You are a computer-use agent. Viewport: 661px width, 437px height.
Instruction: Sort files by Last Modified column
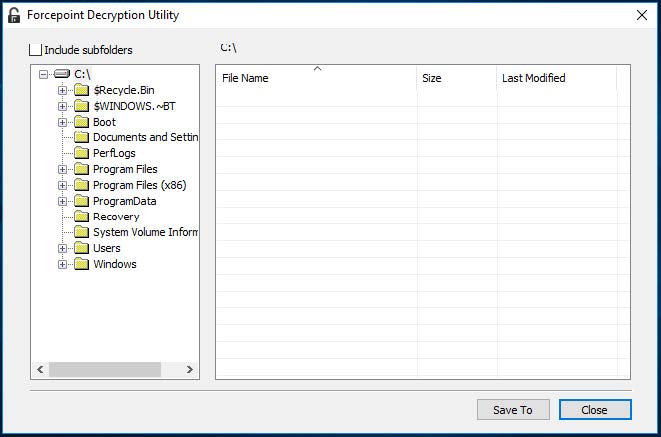pos(555,78)
